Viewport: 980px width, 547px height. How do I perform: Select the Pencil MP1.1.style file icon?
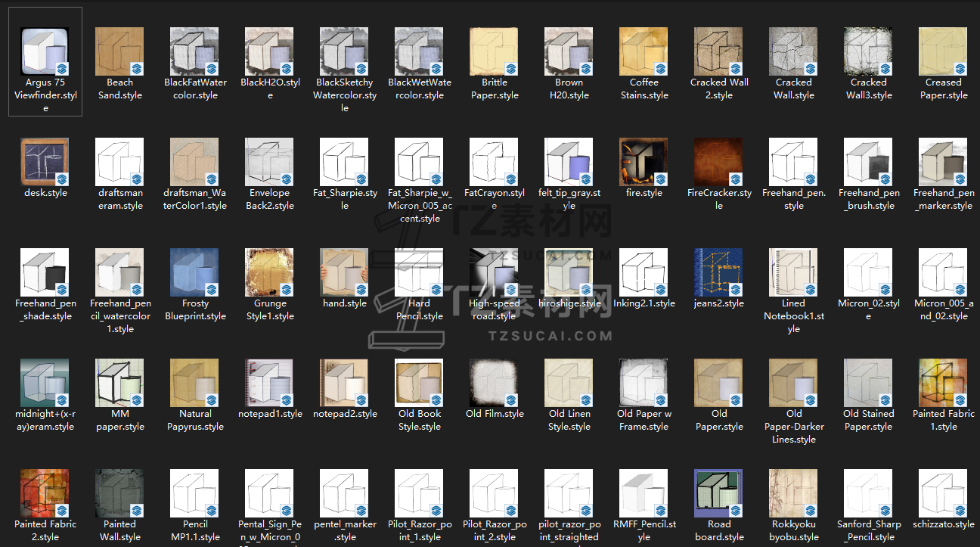(x=195, y=493)
